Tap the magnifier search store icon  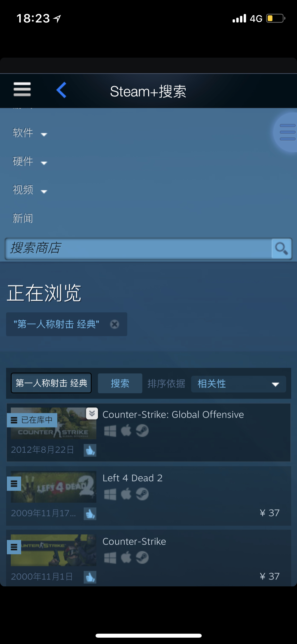coord(281,249)
